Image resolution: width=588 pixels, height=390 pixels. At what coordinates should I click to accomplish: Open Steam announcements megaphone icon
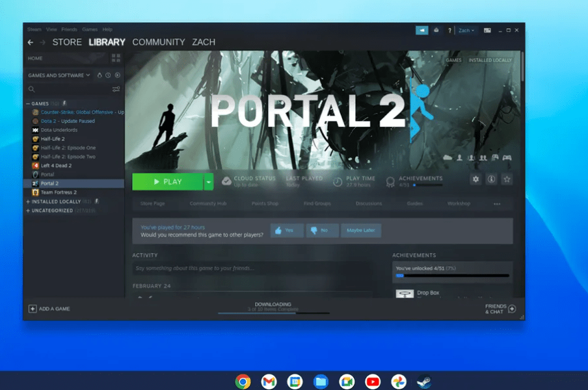(x=423, y=29)
